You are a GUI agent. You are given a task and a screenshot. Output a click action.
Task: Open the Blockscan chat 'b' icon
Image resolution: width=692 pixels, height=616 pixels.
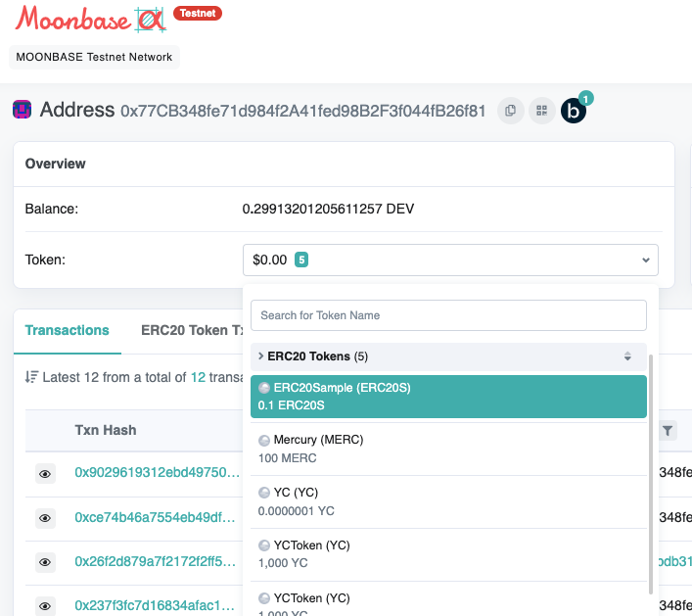tap(574, 111)
